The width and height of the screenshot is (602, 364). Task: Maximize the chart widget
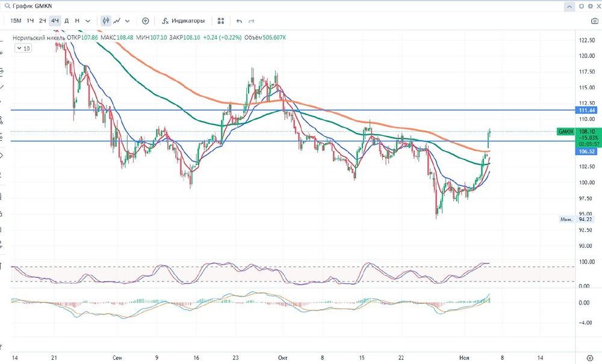[582, 6]
